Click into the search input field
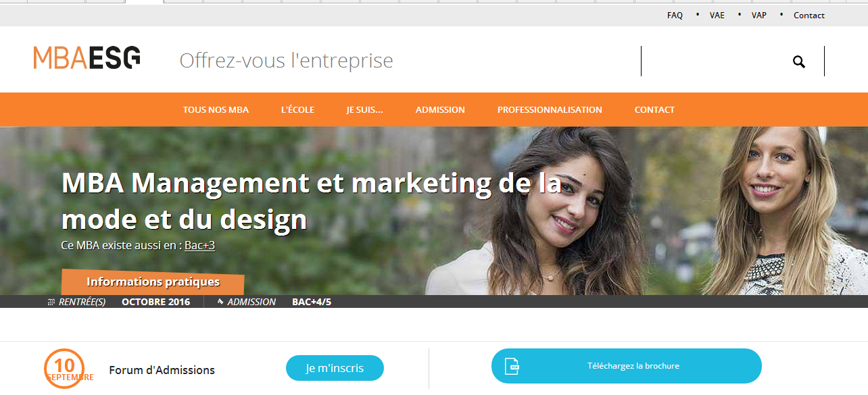Viewport: 868px width, 395px height. [x=713, y=61]
